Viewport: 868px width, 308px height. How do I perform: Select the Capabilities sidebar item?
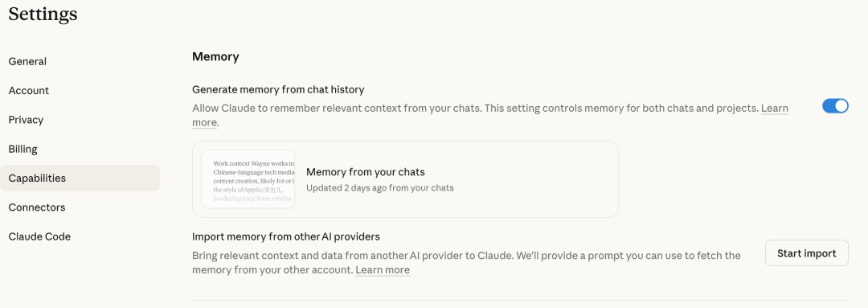click(80, 179)
